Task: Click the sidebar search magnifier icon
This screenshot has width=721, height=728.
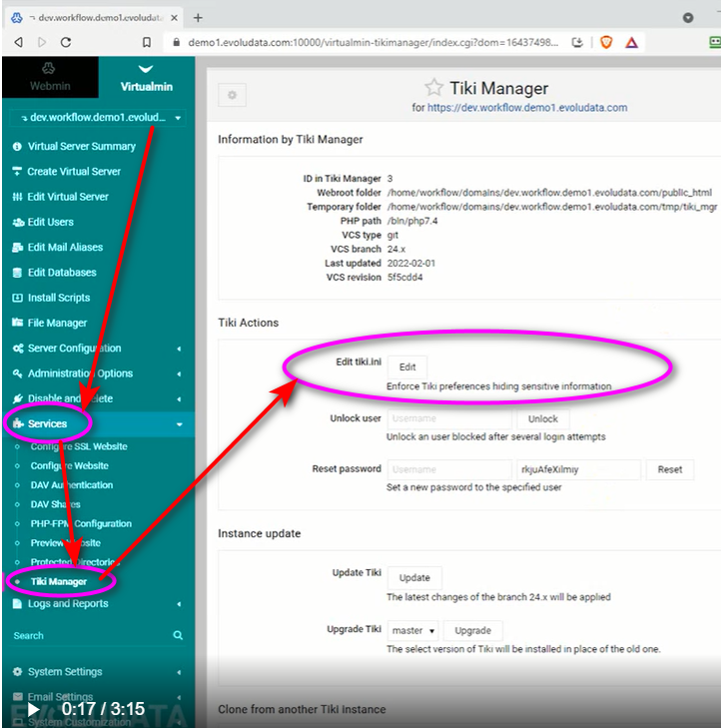Action: tap(178, 635)
